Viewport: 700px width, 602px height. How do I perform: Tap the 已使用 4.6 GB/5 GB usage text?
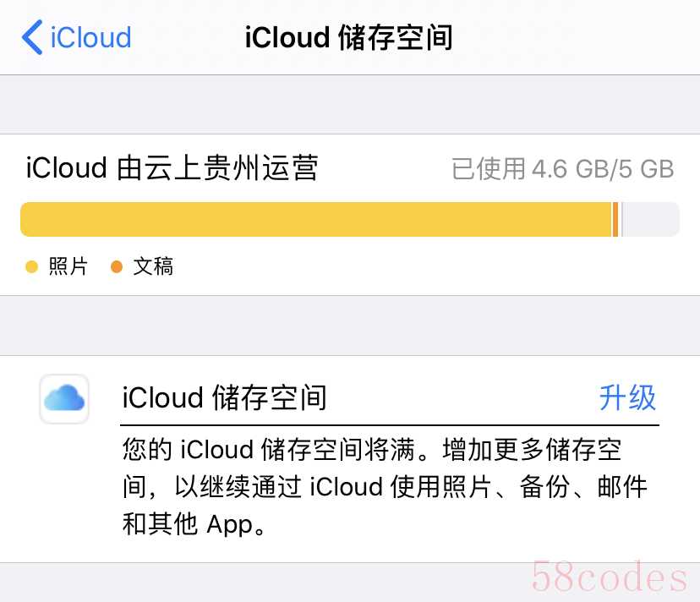point(562,169)
